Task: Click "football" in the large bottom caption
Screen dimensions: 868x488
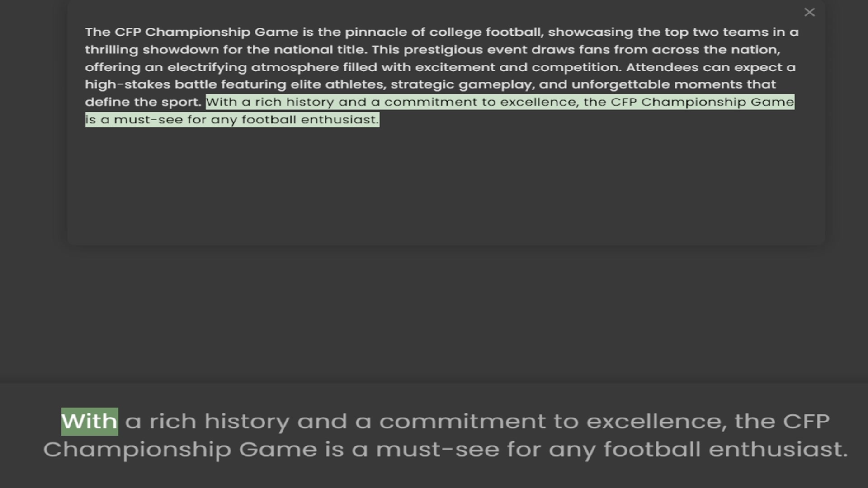Action: point(652,450)
